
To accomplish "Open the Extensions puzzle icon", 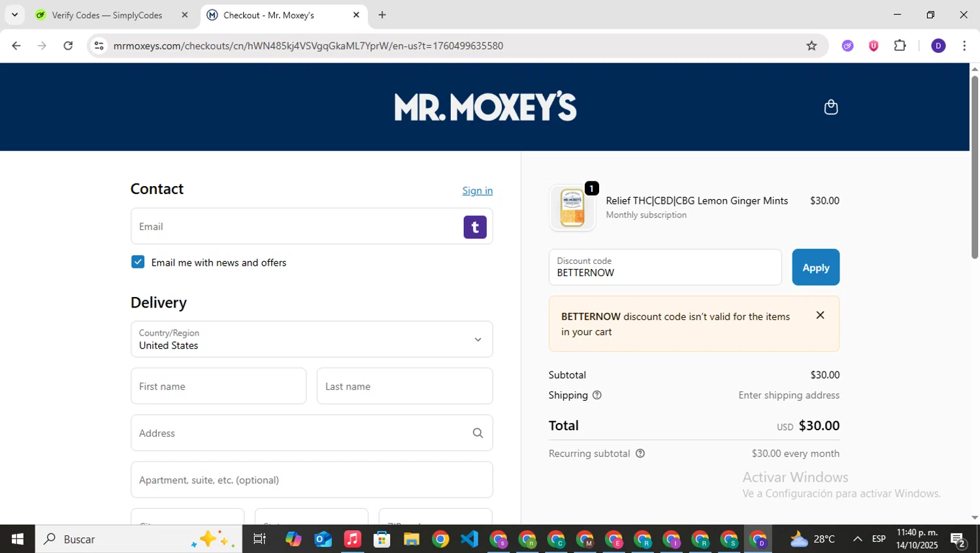I will click(x=900, y=46).
